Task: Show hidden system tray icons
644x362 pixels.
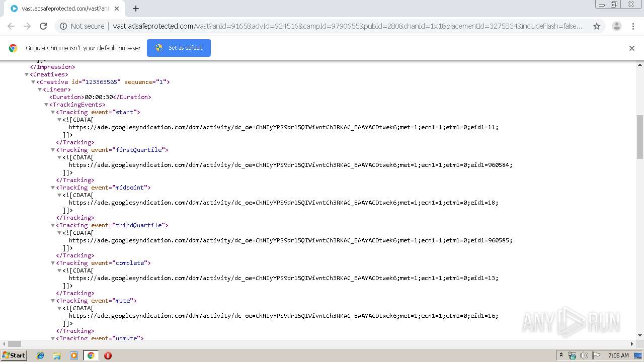Action: pos(561,355)
